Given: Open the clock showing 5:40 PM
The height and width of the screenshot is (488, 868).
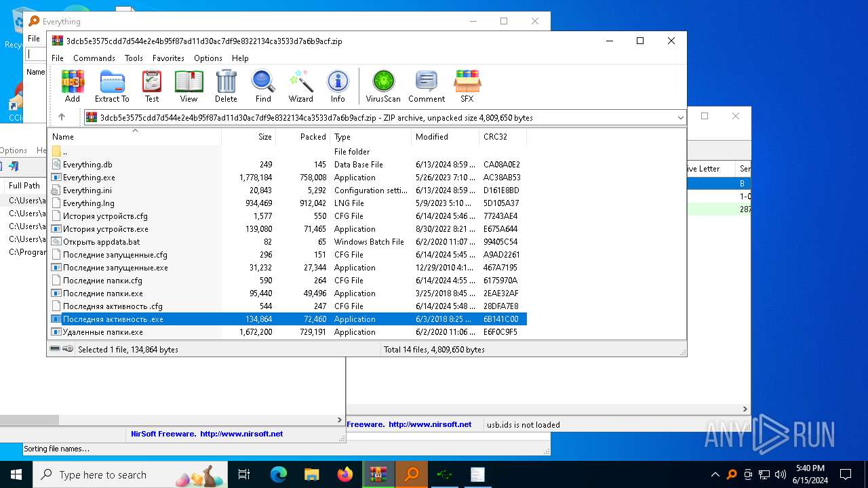Looking at the screenshot, I should click(x=810, y=474).
